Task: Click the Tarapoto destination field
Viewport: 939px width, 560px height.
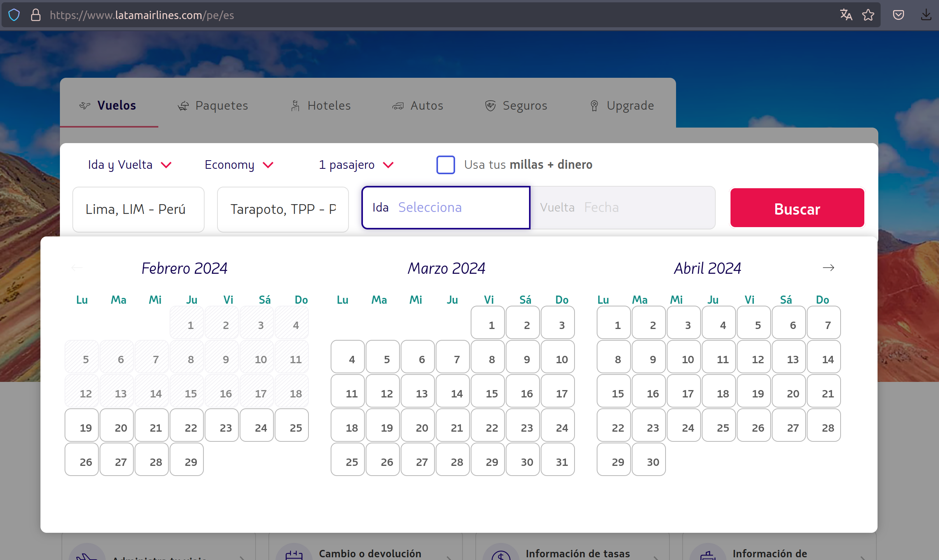Action: (x=283, y=209)
